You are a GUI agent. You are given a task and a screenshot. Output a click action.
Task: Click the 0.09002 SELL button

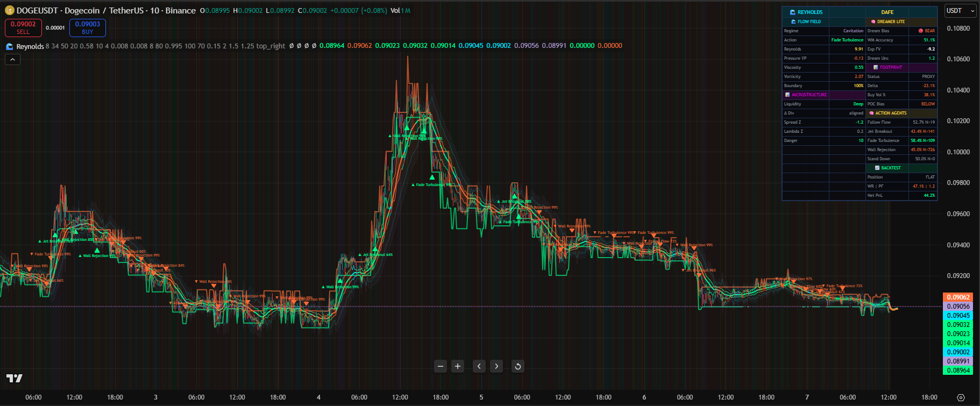pyautogui.click(x=23, y=27)
